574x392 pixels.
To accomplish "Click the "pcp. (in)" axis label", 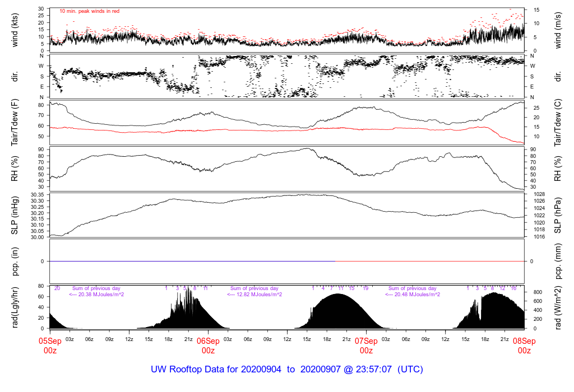I will click(17, 261).
